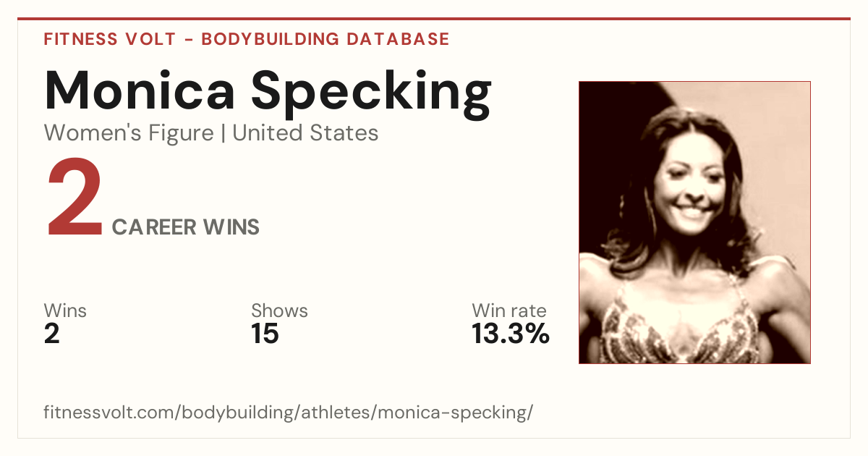Click the red bar at the card's top
This screenshot has height=456, width=868.
click(x=434, y=19)
